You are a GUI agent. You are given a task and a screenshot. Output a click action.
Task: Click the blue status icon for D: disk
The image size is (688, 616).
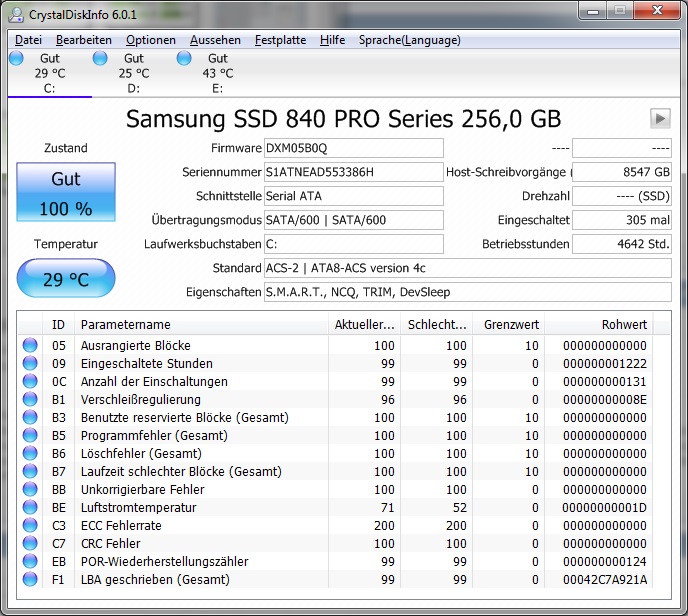(x=100, y=58)
